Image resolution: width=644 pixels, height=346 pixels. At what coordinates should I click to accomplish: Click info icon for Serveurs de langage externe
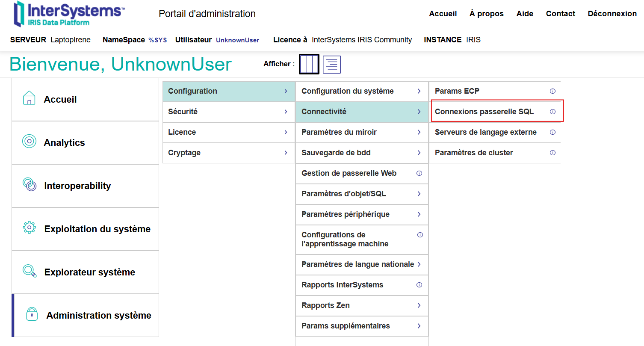552,132
